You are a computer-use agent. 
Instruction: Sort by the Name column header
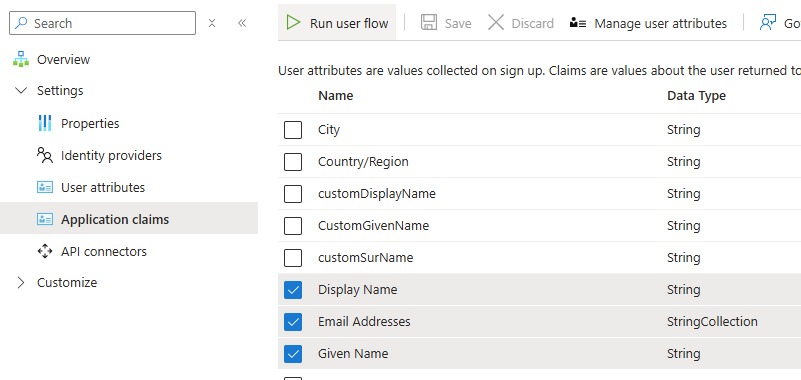(336, 96)
